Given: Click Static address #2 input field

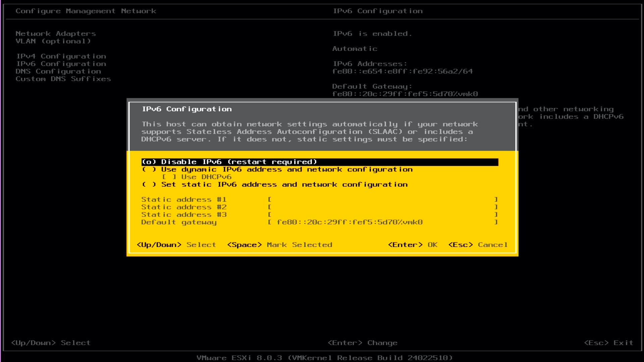Looking at the screenshot, I should coord(382,207).
